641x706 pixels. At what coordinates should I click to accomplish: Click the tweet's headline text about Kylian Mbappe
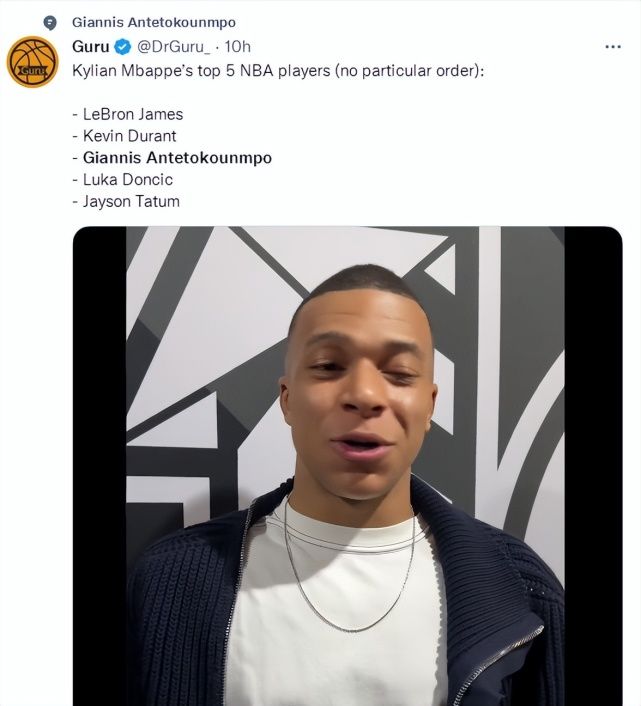[x=278, y=71]
